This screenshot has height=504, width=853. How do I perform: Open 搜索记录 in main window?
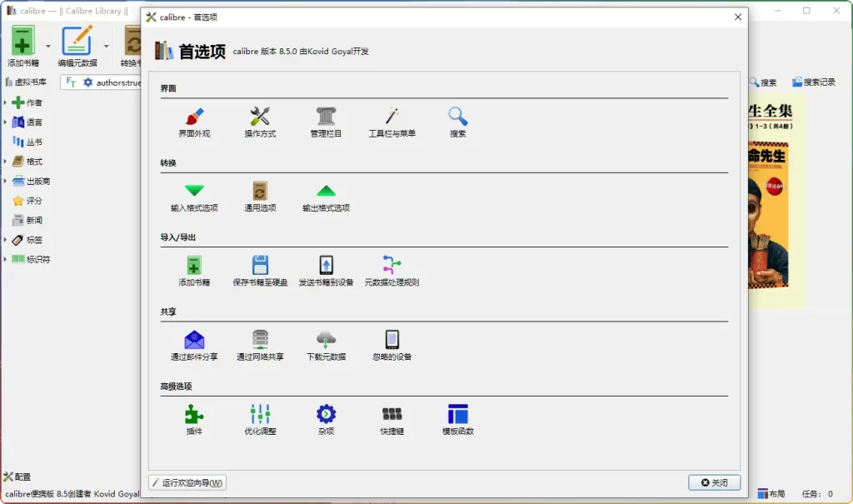click(x=814, y=82)
